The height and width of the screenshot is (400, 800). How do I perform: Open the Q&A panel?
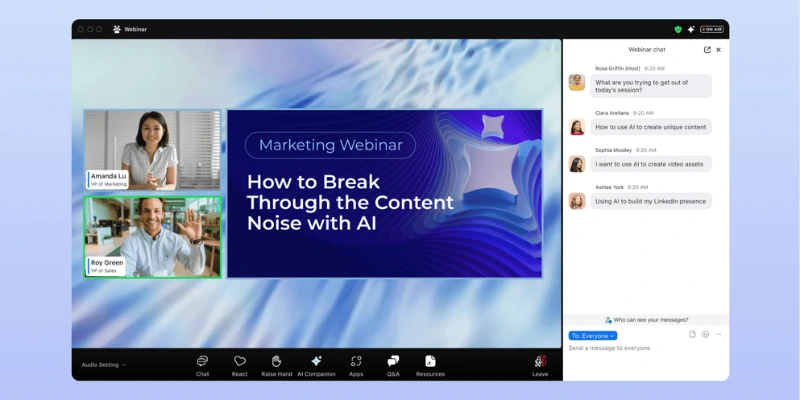393,364
